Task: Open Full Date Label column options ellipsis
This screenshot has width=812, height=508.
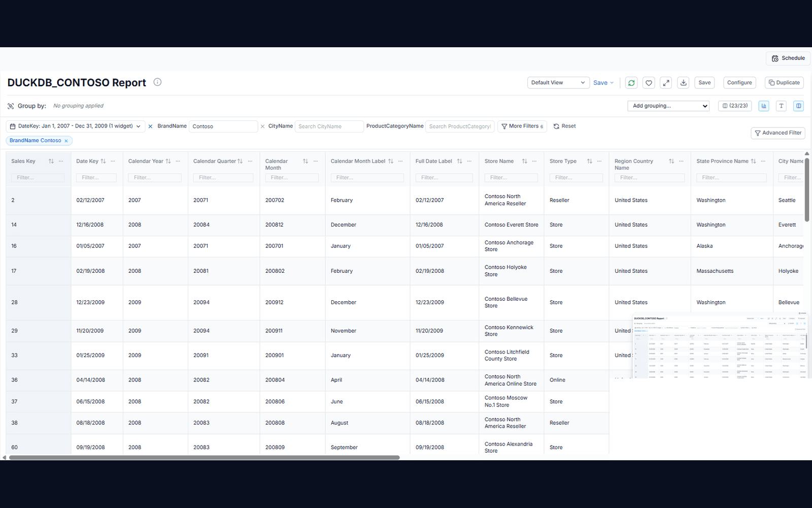Action: pyautogui.click(x=469, y=161)
